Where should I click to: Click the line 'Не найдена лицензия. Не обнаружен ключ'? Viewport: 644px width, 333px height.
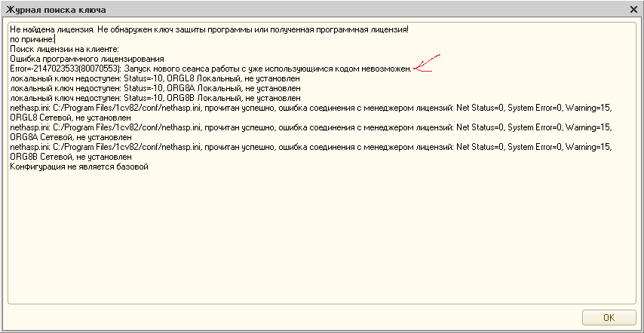click(210, 29)
